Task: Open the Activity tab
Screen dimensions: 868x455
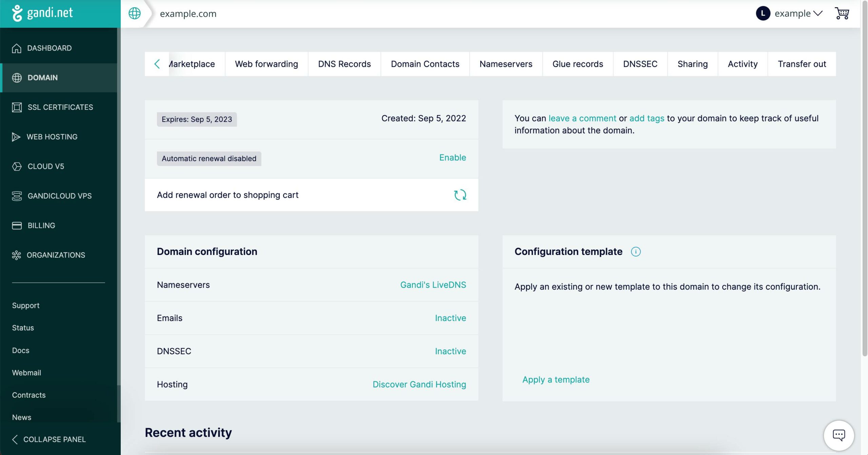Action: [x=743, y=64]
